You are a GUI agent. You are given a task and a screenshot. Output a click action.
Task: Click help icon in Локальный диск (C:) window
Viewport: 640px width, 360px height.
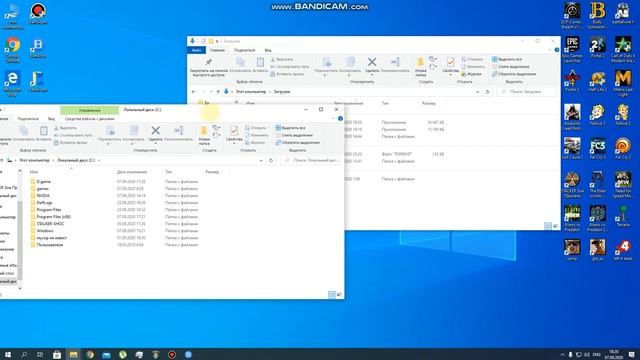340,118
